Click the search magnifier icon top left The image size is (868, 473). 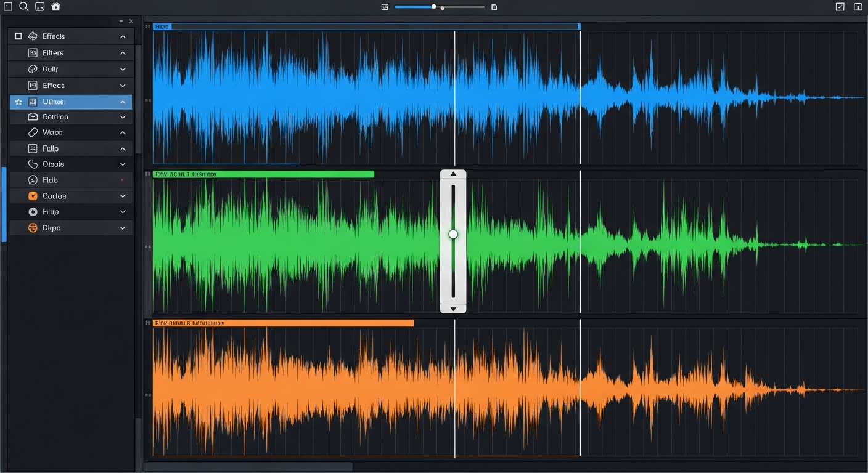tap(23, 7)
